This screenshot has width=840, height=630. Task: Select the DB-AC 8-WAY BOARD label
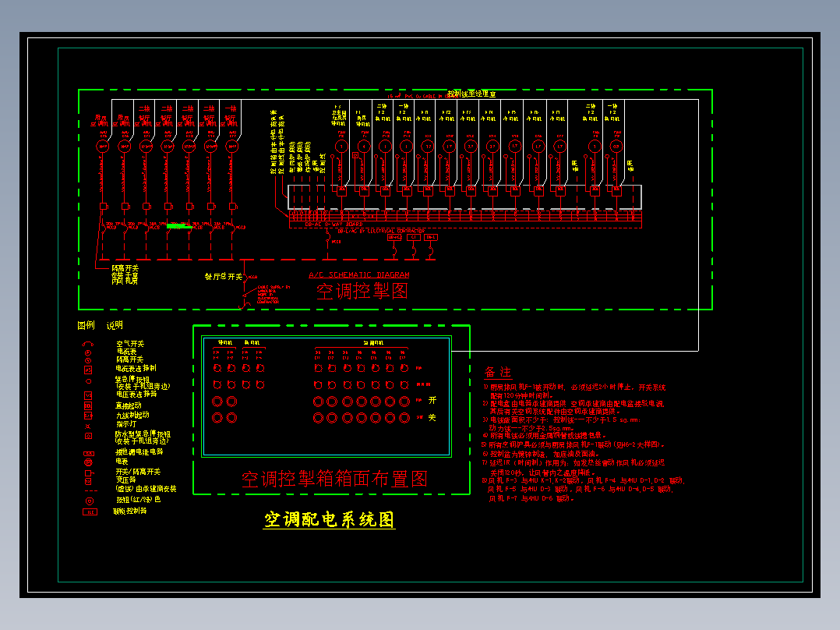tap(334, 224)
